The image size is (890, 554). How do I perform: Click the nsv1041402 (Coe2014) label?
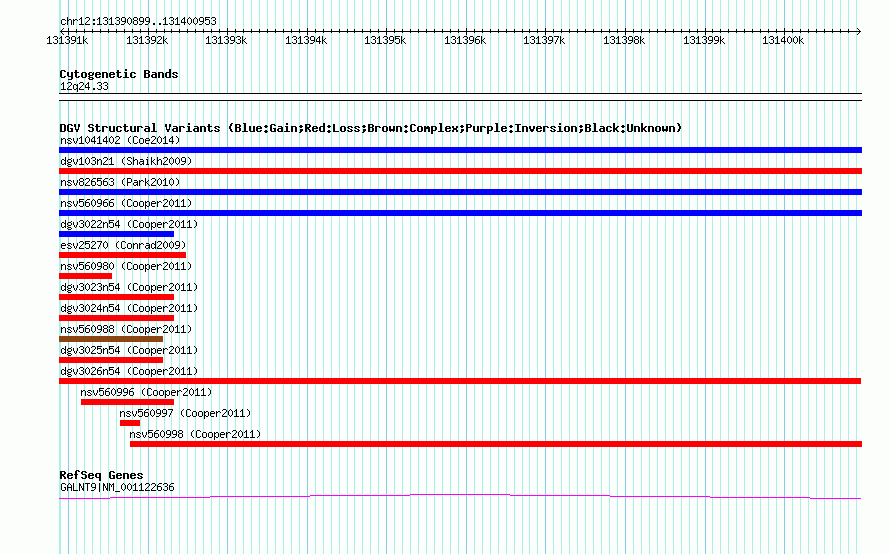(120, 140)
